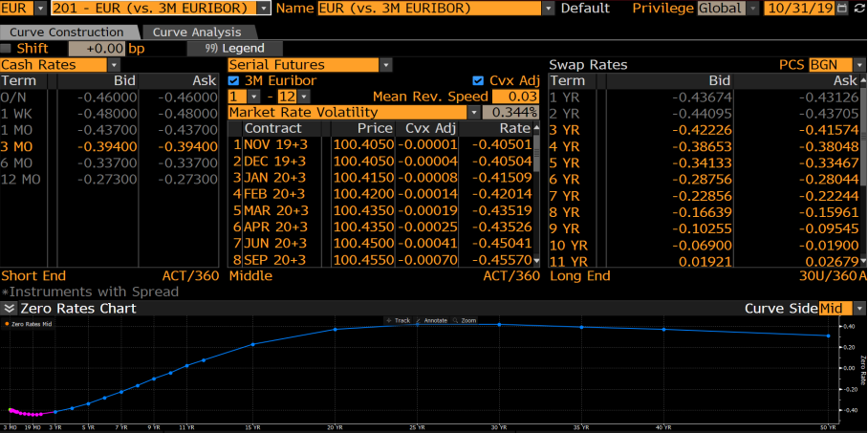Click the Track chart tool
Viewport: 868px width, 433px height.
401,320
